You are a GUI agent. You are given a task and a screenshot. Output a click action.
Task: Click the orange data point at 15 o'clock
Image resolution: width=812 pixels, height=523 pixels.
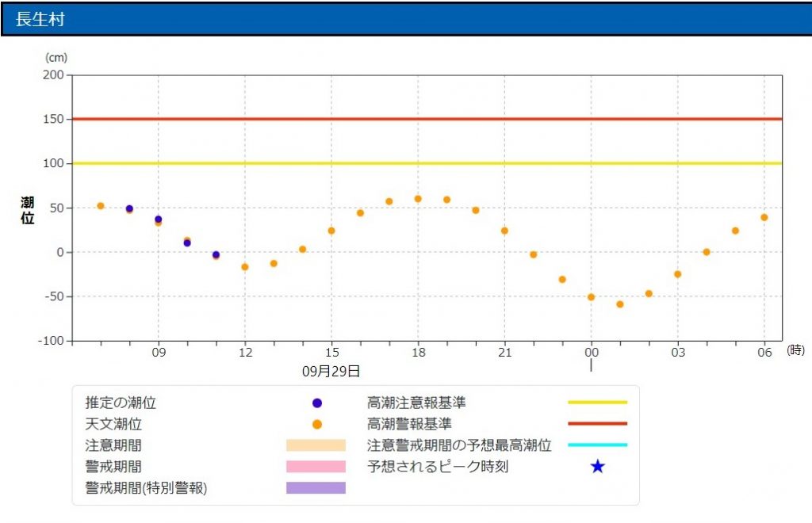(331, 231)
